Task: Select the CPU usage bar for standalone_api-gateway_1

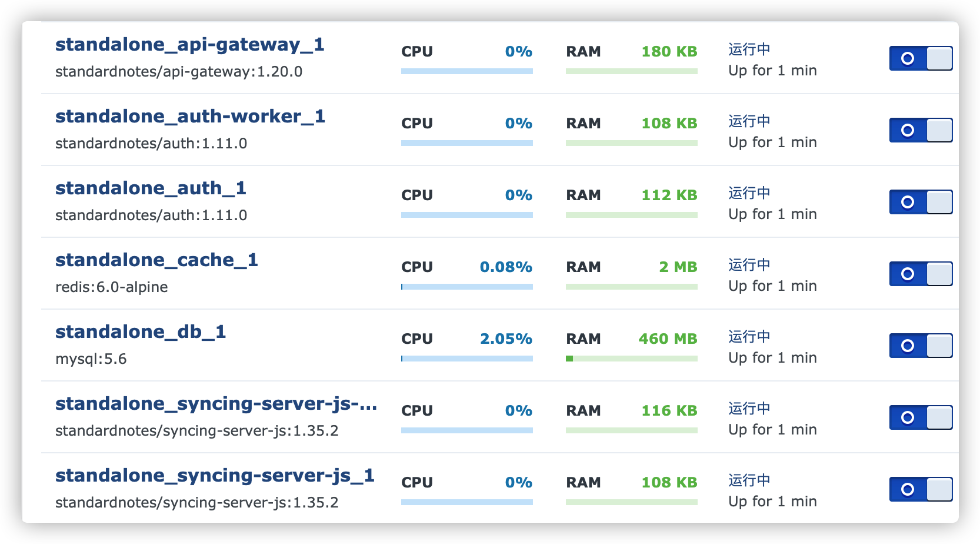Action: (467, 71)
